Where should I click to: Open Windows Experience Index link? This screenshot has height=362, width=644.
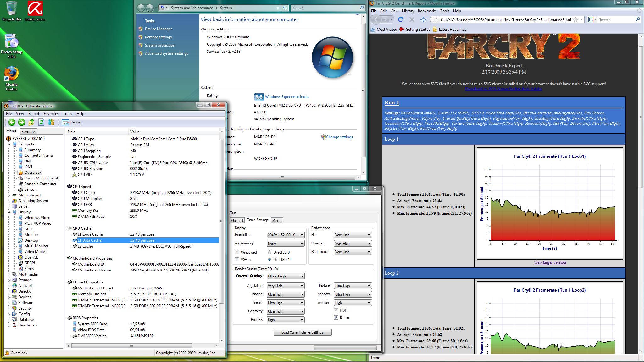(x=287, y=97)
